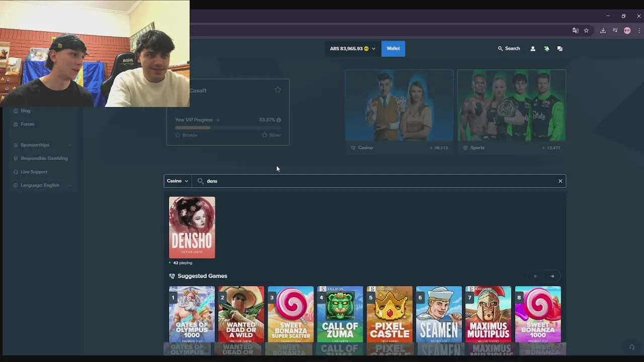
Task: Open Wanted Dead or a Wild game
Action: click(x=241, y=315)
